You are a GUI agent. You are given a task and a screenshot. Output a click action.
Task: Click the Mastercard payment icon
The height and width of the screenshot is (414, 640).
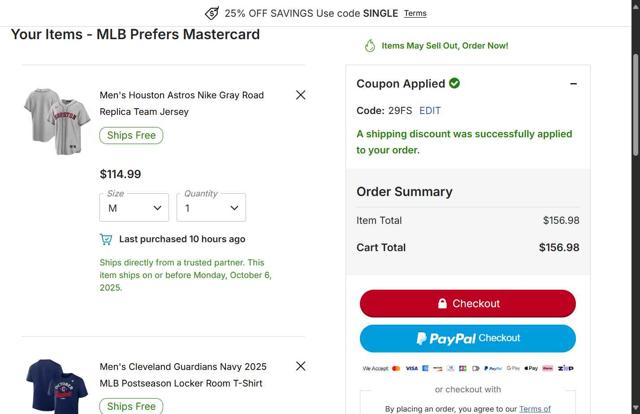pos(396,368)
